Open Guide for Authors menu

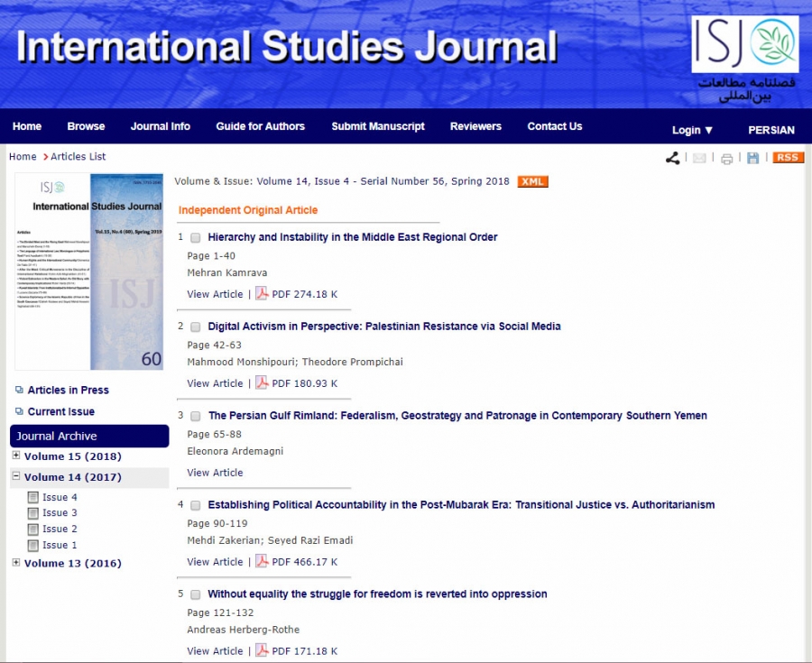[261, 126]
